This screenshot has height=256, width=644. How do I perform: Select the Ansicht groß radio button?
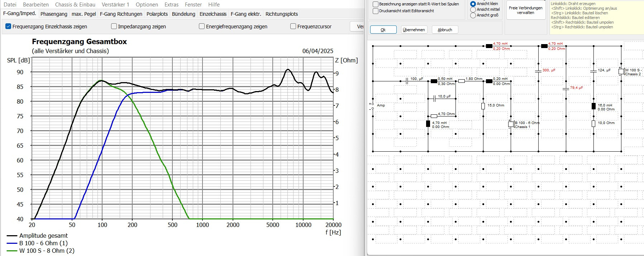pos(473,15)
